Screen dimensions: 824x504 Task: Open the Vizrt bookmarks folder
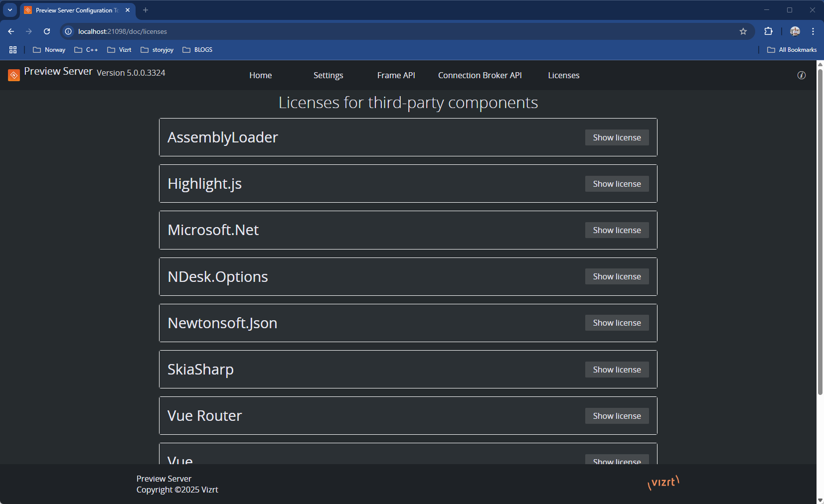pos(119,50)
